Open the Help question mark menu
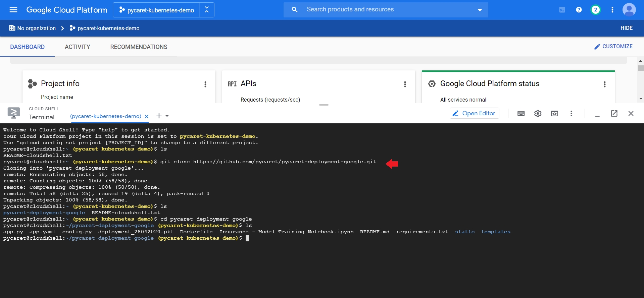Image resolution: width=644 pixels, height=298 pixels. click(579, 10)
